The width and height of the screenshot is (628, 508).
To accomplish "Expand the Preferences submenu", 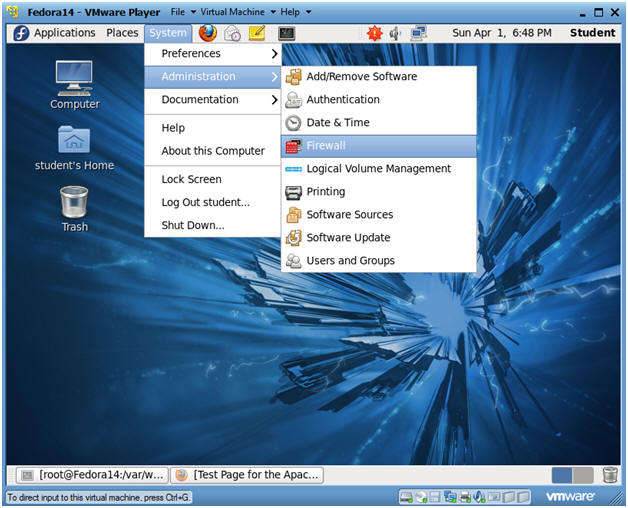I will 212,54.
